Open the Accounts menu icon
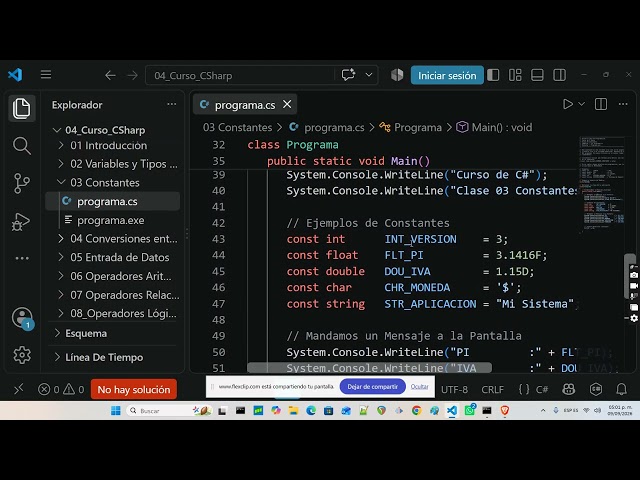 (x=22, y=318)
